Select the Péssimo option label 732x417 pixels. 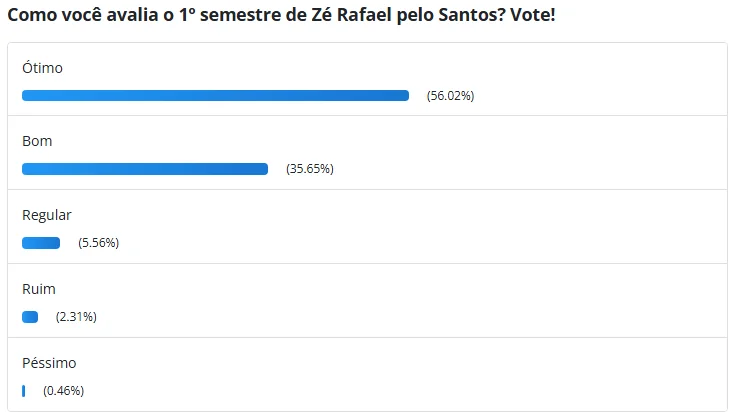[49, 363]
